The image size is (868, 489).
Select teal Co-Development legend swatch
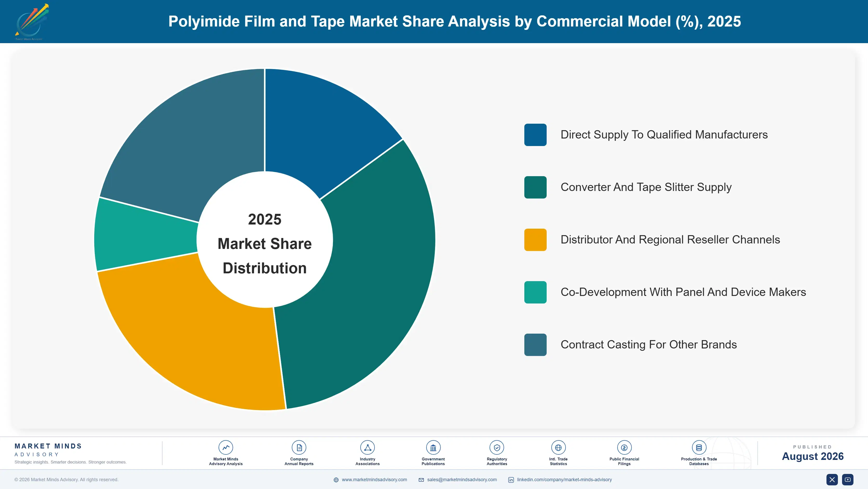pos(535,292)
